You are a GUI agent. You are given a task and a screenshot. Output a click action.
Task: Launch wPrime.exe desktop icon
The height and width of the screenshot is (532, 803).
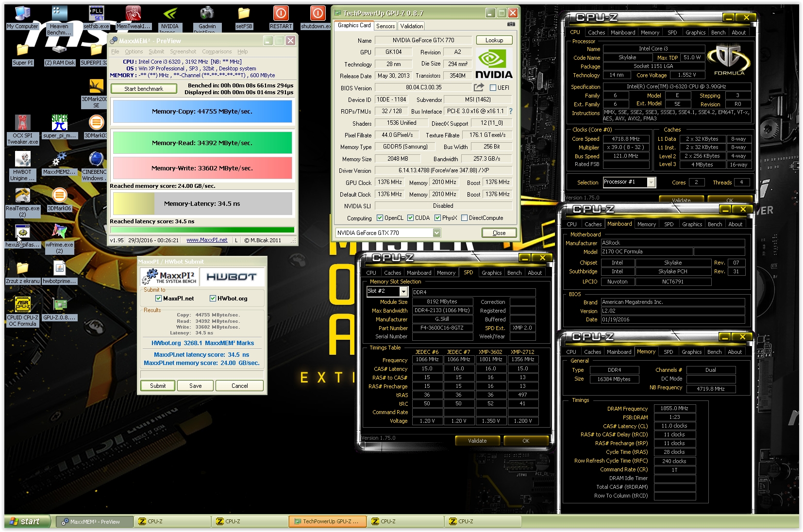(x=59, y=239)
